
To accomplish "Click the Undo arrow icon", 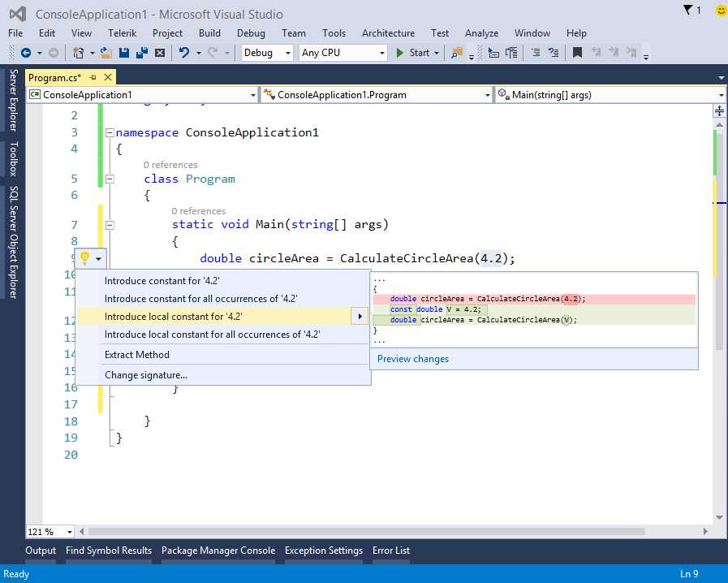I will point(184,53).
